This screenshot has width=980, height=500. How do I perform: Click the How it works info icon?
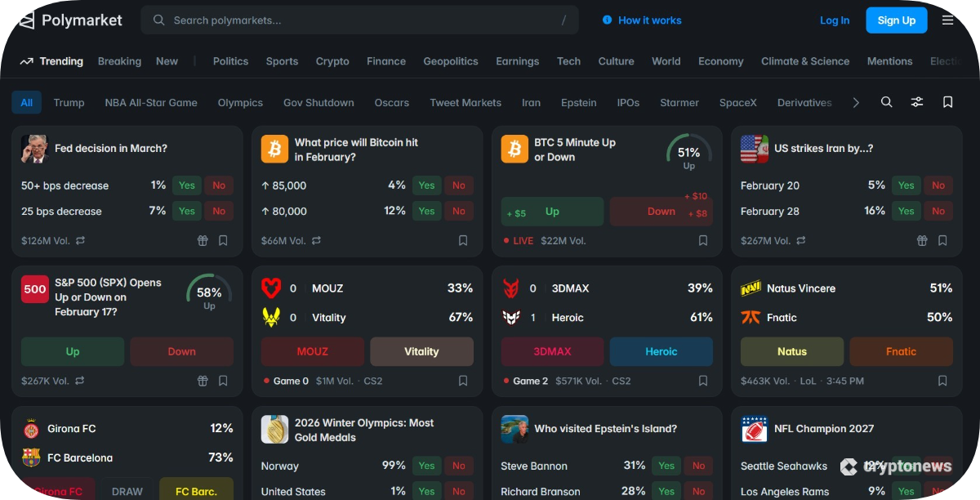(x=607, y=20)
